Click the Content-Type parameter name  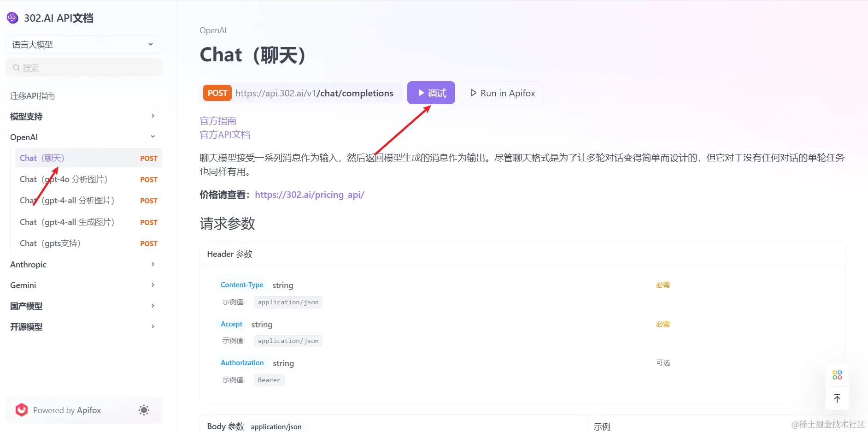point(242,285)
